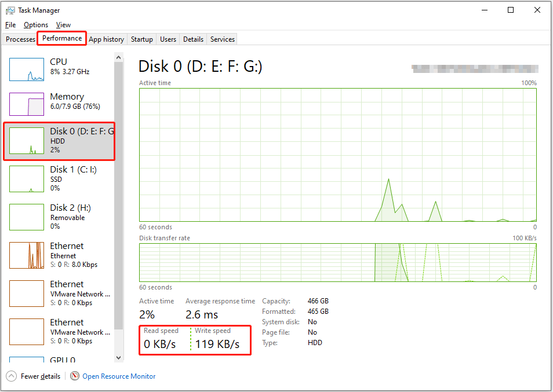Click the Disk 1 (C: I:) label
The width and height of the screenshot is (553, 392).
pyautogui.click(x=74, y=170)
